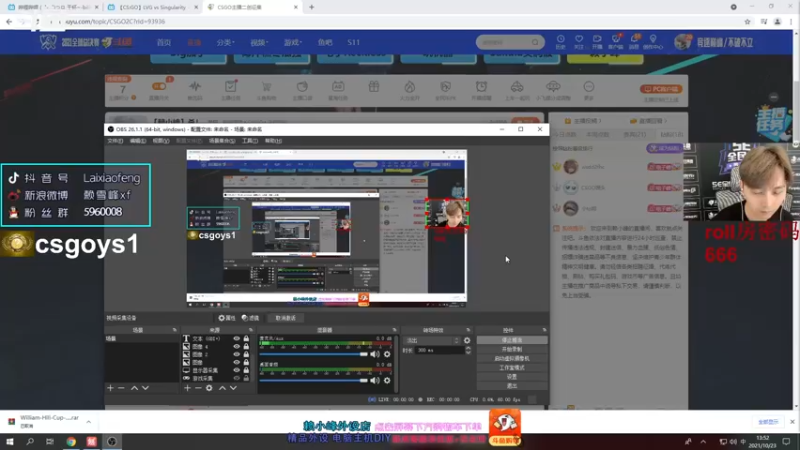800x450 pixels.
Task: Open settings gear of first mixer channel
Action: pyautogui.click(x=387, y=354)
